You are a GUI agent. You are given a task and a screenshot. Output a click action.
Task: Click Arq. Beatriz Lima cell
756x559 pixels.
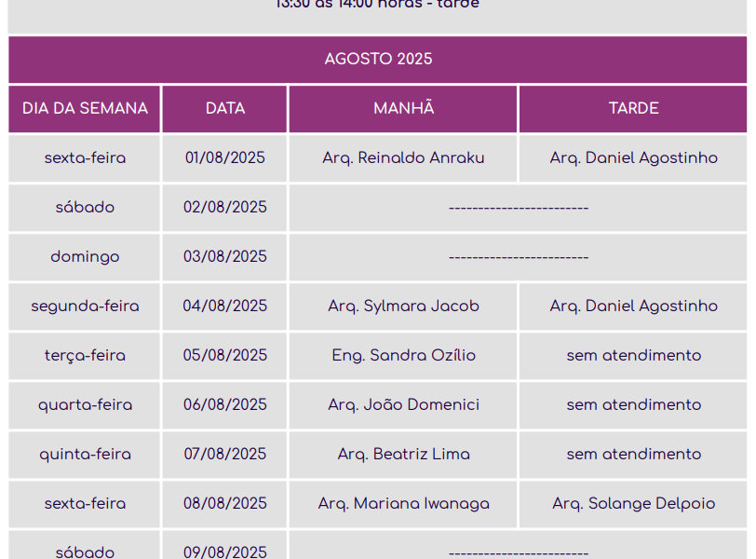click(x=403, y=455)
